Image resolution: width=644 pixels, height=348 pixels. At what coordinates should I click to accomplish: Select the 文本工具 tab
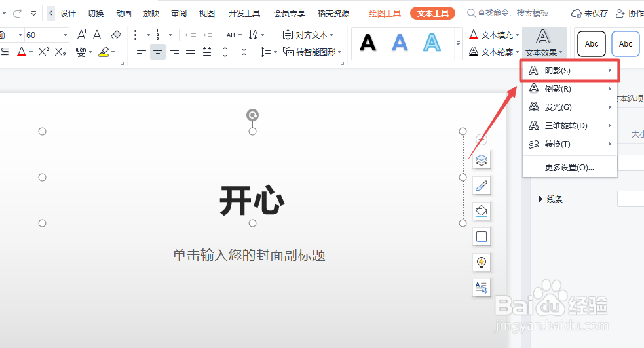click(432, 14)
